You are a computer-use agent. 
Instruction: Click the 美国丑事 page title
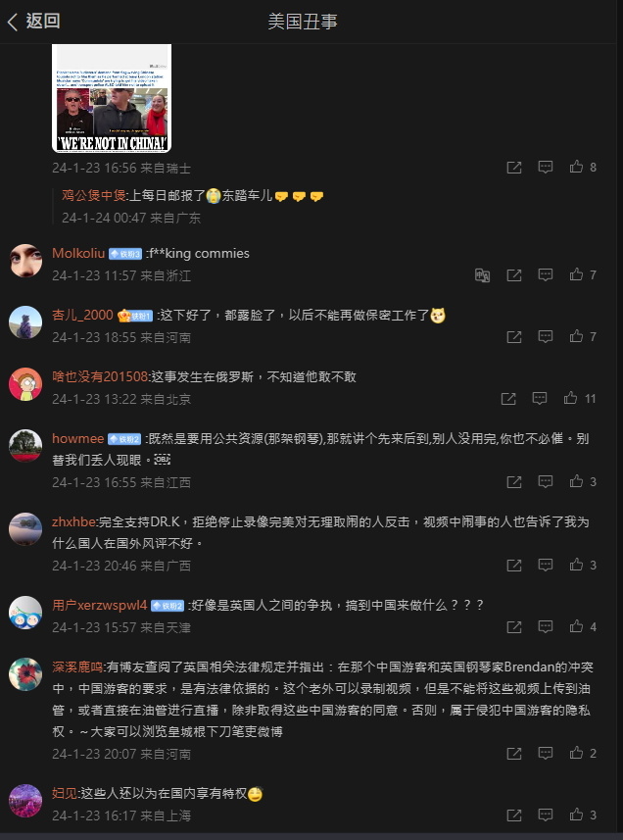[x=303, y=22]
